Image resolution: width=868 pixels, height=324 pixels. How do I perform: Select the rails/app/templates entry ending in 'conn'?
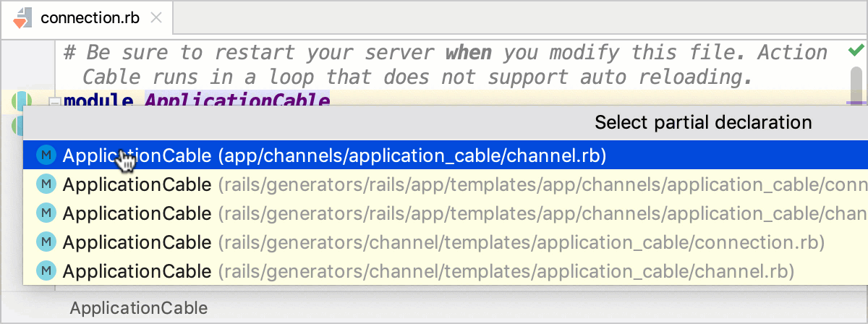463,184
